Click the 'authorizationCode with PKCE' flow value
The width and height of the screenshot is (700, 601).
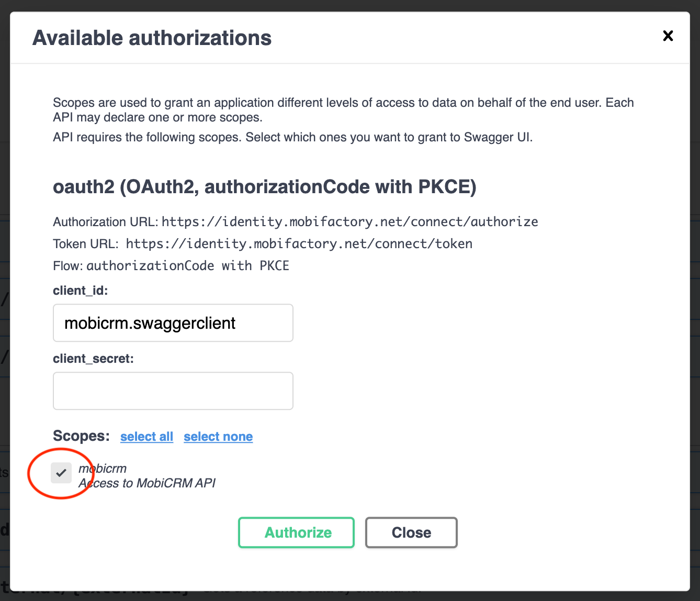(188, 266)
